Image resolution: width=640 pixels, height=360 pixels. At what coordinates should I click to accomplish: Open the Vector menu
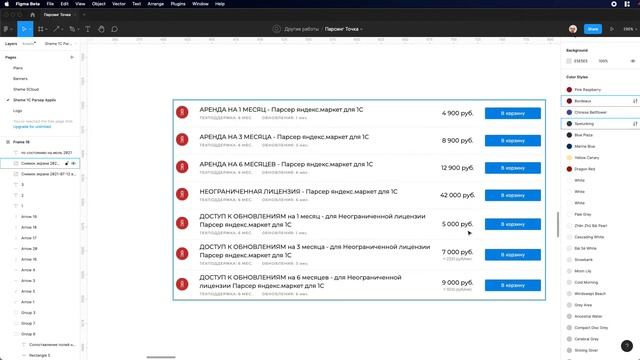(x=119, y=4)
